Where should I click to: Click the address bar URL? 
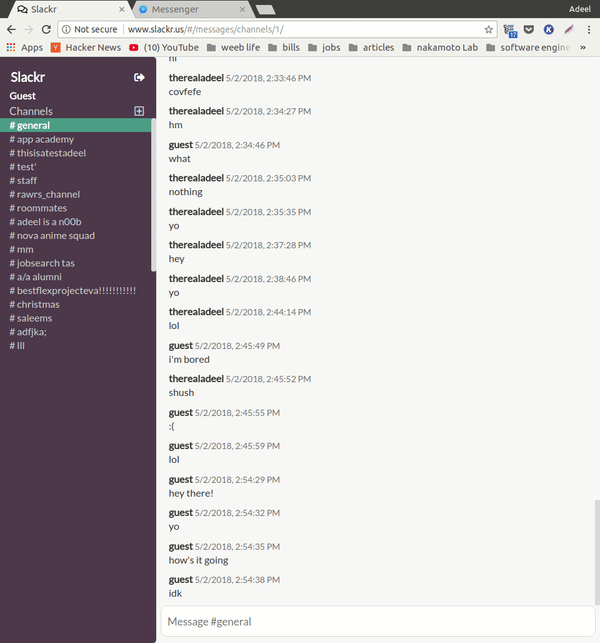pos(205,30)
